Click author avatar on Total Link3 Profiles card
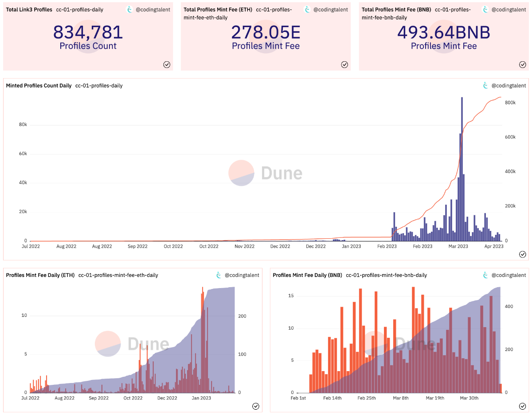 click(x=130, y=9)
